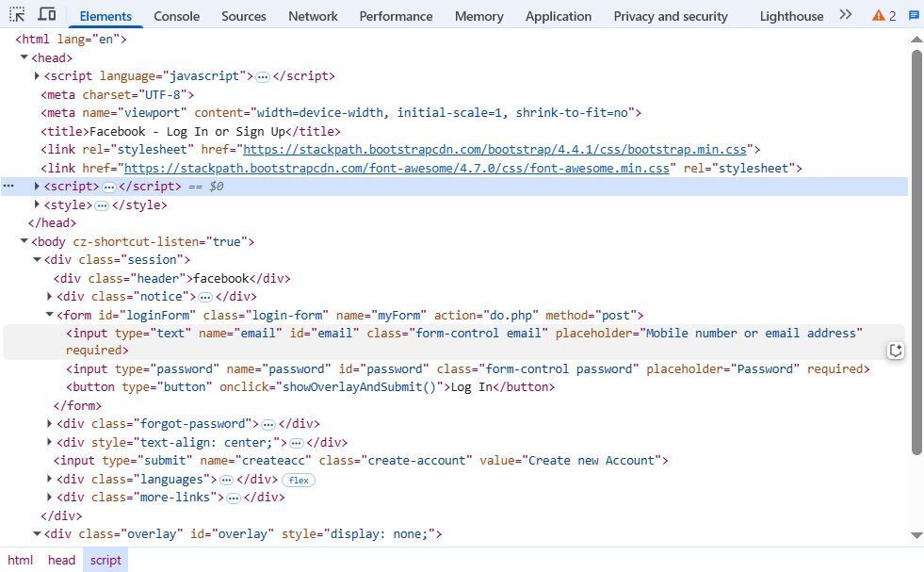Click the vertical scrollbar thumb
The height and width of the screenshot is (572, 924).
click(x=916, y=253)
